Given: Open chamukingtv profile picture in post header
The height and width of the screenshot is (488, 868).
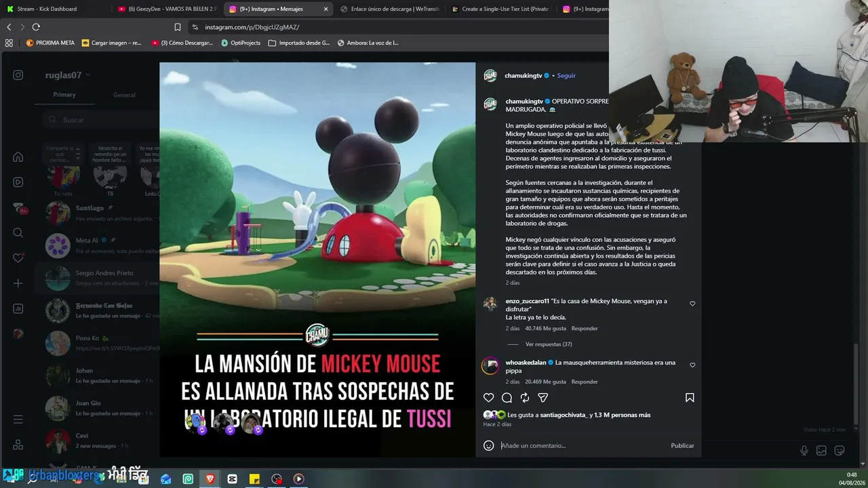Looking at the screenshot, I should (x=490, y=75).
